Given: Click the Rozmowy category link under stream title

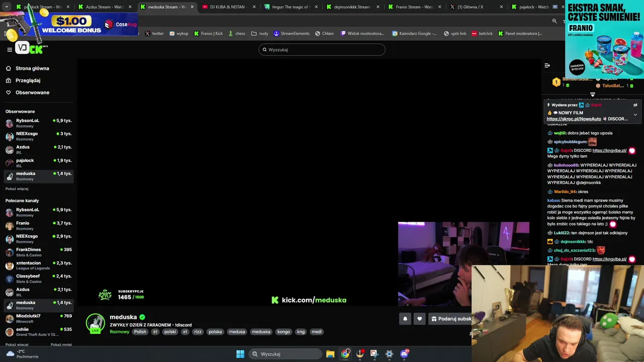Looking at the screenshot, I should tap(119, 332).
